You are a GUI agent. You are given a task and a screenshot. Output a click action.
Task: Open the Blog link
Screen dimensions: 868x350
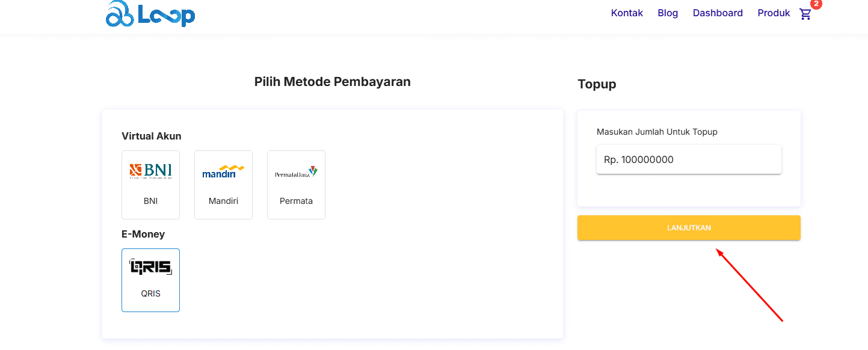(668, 13)
